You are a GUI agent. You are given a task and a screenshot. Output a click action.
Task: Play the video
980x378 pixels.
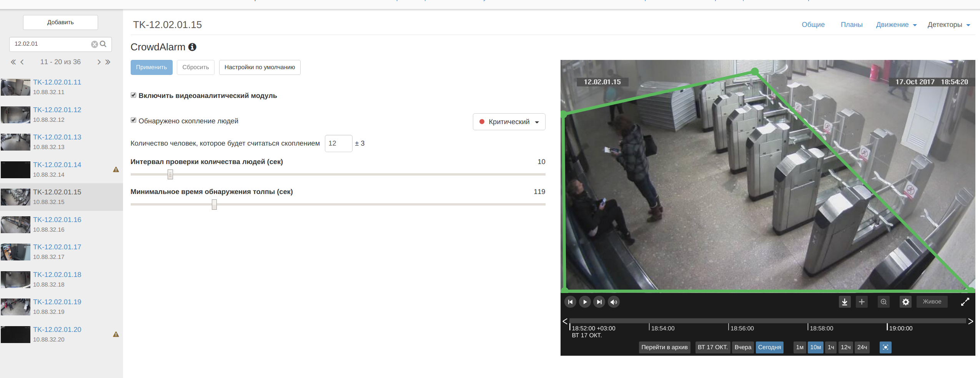point(585,302)
